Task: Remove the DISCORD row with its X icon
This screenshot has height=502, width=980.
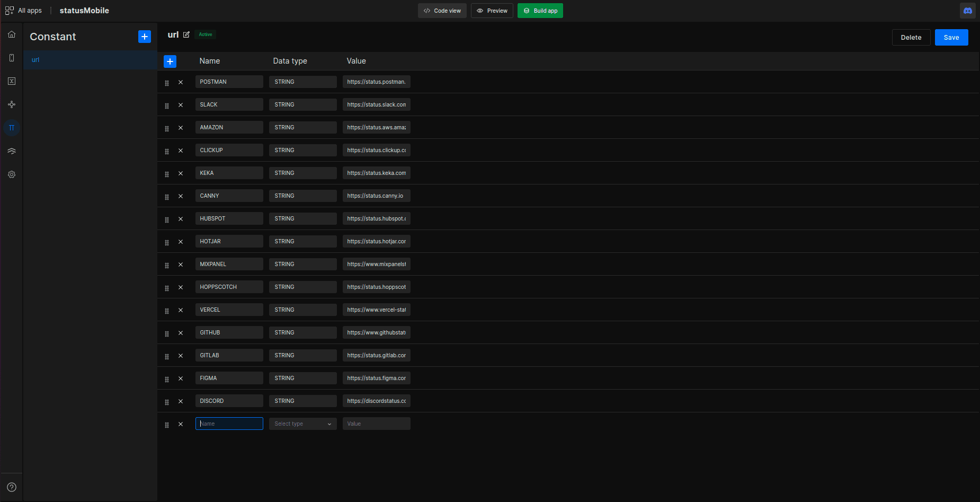Action: [x=181, y=401]
